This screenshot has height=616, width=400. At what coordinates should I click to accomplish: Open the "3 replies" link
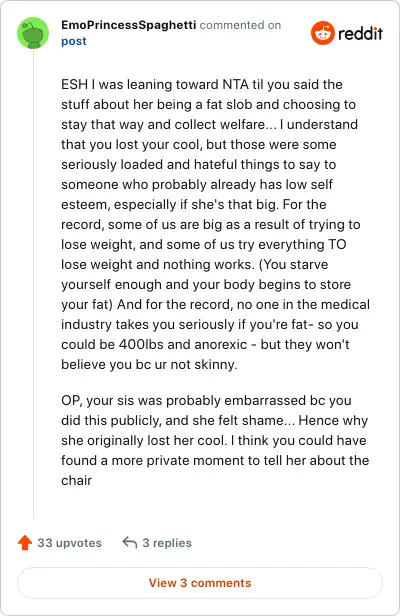(x=167, y=543)
